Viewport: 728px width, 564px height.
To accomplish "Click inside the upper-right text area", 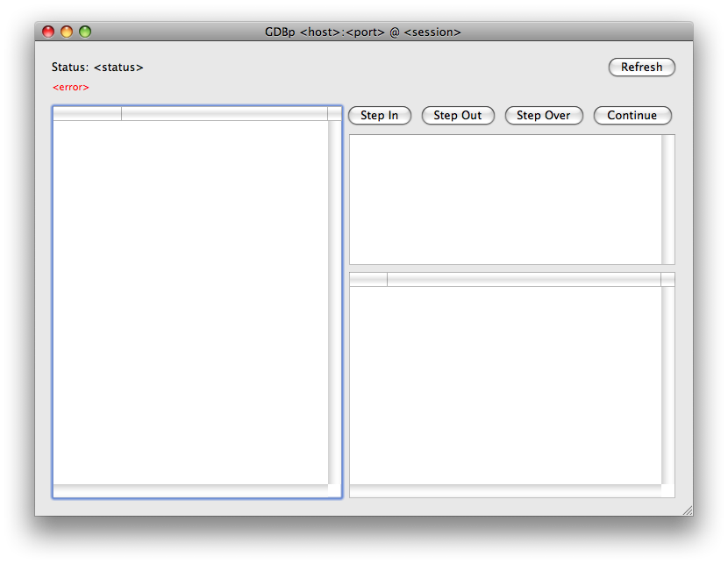I will (x=505, y=200).
